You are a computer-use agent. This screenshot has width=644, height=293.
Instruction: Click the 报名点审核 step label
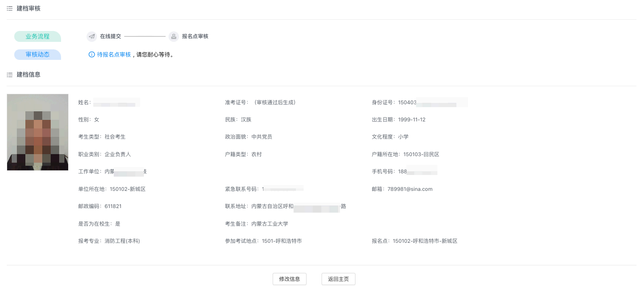click(x=195, y=36)
